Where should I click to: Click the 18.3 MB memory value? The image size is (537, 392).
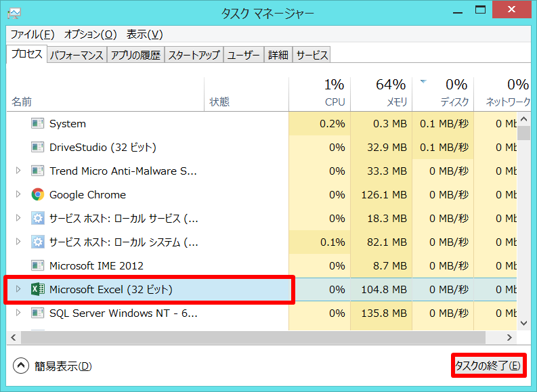pyautogui.click(x=387, y=218)
